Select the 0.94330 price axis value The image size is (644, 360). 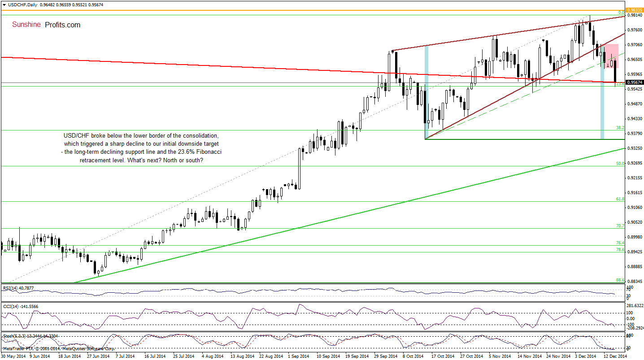coord(634,119)
